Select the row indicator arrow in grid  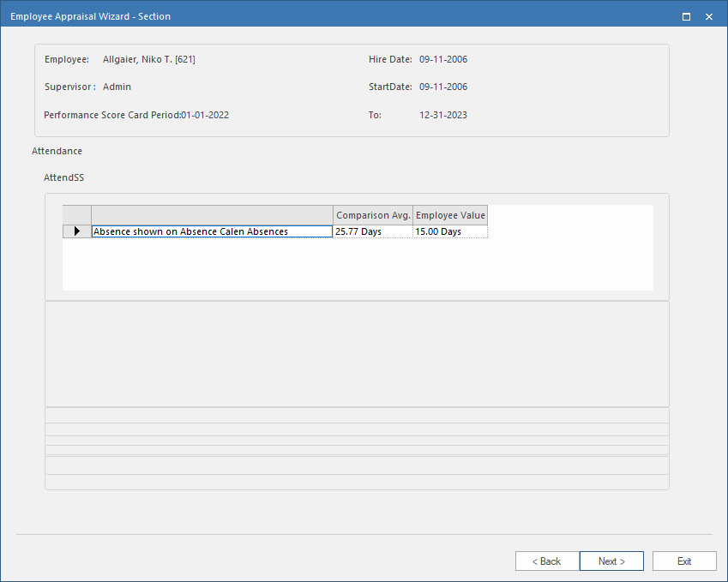coord(77,231)
